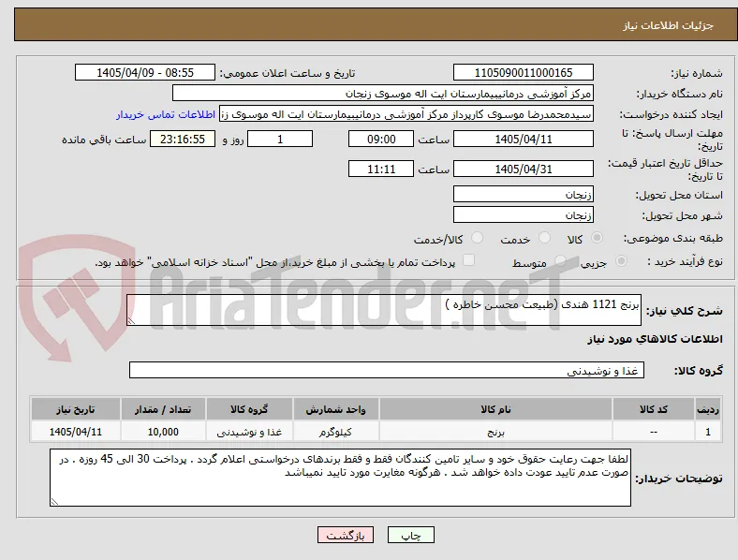This screenshot has width=738, height=560.
Task: Click the چاپ print button
Action: tap(411, 535)
